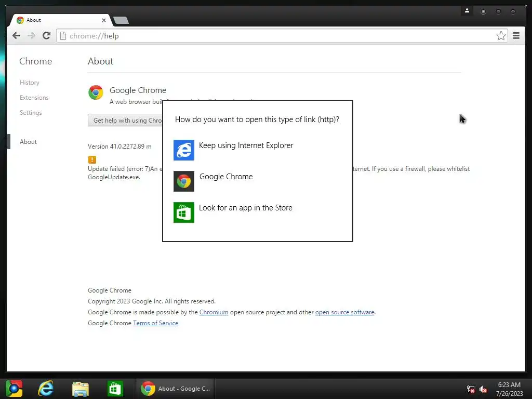Screen dimensions: 532x399
Task: Click the page icon in the address bar
Action: tap(63, 36)
